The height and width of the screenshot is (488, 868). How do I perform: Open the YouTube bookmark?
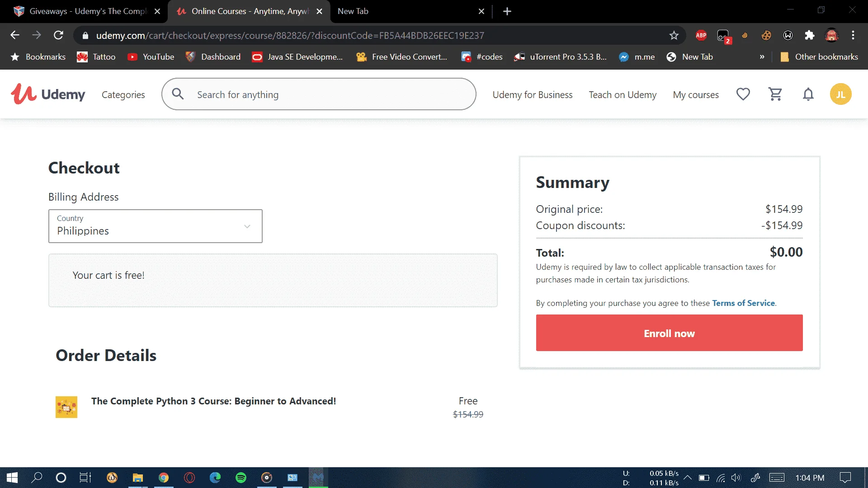151,57
